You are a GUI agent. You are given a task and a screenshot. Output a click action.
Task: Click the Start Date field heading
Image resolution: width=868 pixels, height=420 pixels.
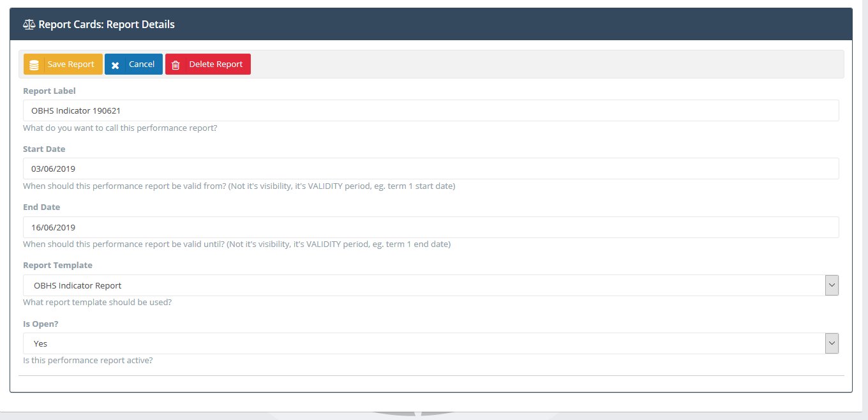(x=44, y=149)
